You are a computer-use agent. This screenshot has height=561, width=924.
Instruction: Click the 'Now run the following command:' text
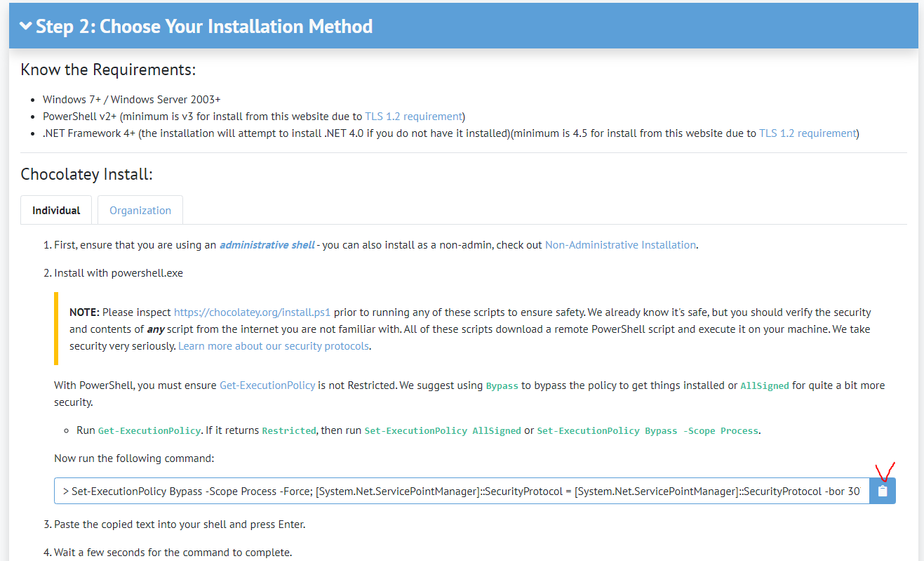coord(134,458)
